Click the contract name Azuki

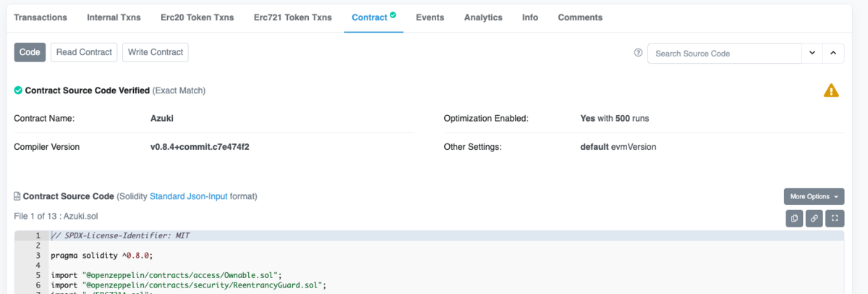point(162,118)
